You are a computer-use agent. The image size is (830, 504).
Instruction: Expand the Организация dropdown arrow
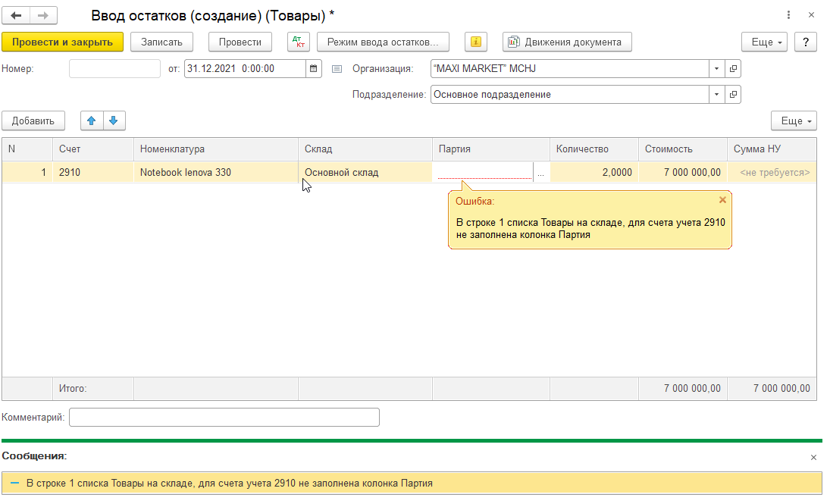pyautogui.click(x=717, y=68)
